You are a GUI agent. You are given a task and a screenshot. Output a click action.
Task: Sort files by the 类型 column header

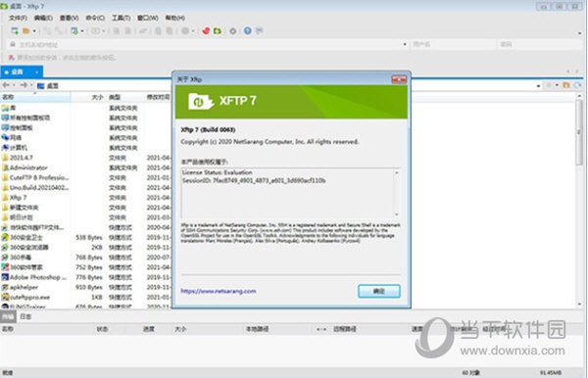tap(125, 97)
